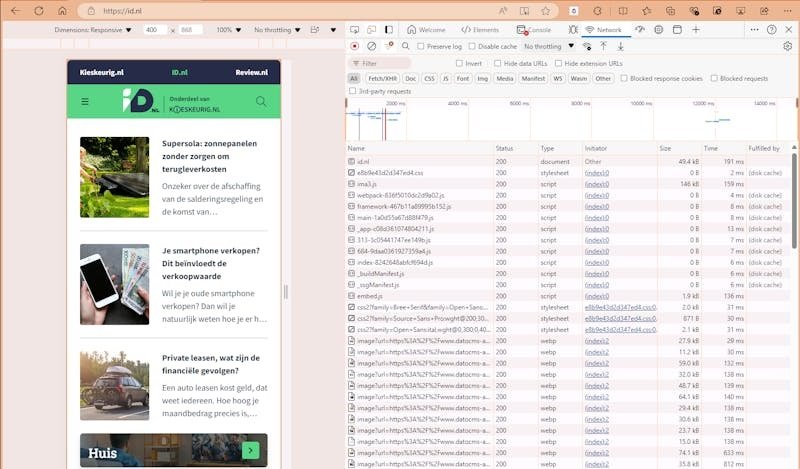Open DevTools help question mark icon
The width and height of the screenshot is (800, 469).
point(772,30)
